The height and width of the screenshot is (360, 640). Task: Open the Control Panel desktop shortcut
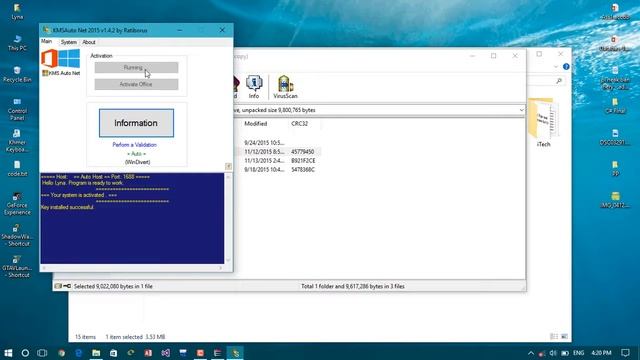click(x=17, y=109)
